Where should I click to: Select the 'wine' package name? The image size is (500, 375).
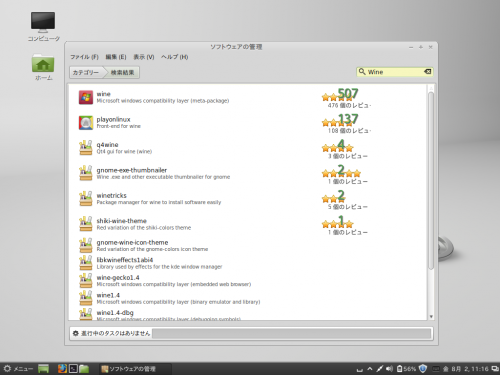click(103, 94)
